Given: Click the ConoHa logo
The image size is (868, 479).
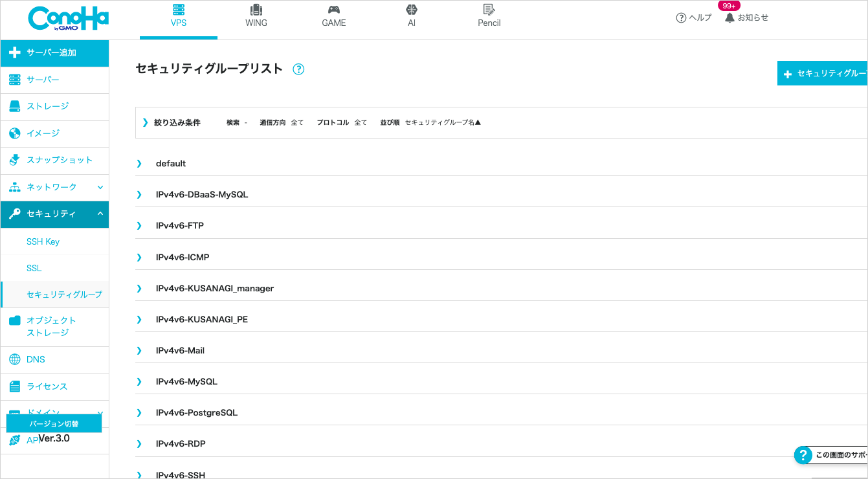Looking at the screenshot, I should pos(68,18).
